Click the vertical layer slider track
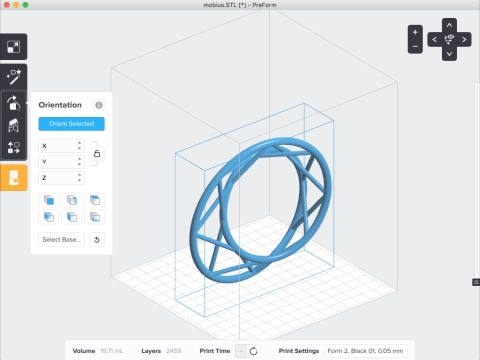 tap(476, 180)
